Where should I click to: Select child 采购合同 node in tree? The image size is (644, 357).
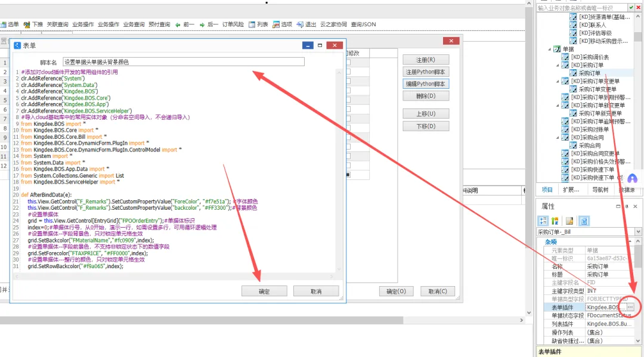[590, 145]
